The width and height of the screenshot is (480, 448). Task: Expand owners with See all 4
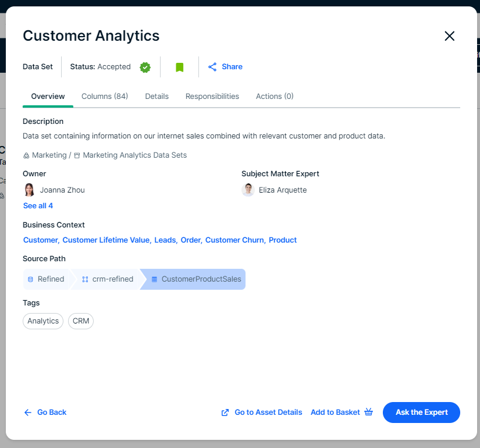38,206
